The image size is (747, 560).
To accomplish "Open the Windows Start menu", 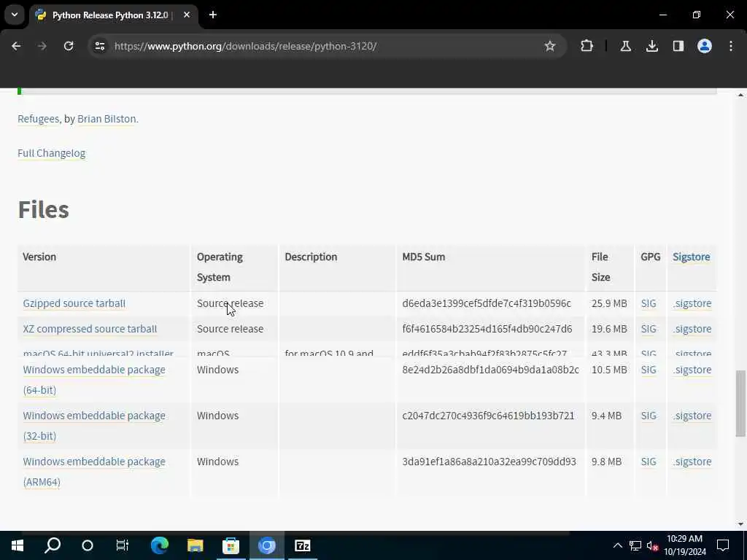I will point(18,545).
